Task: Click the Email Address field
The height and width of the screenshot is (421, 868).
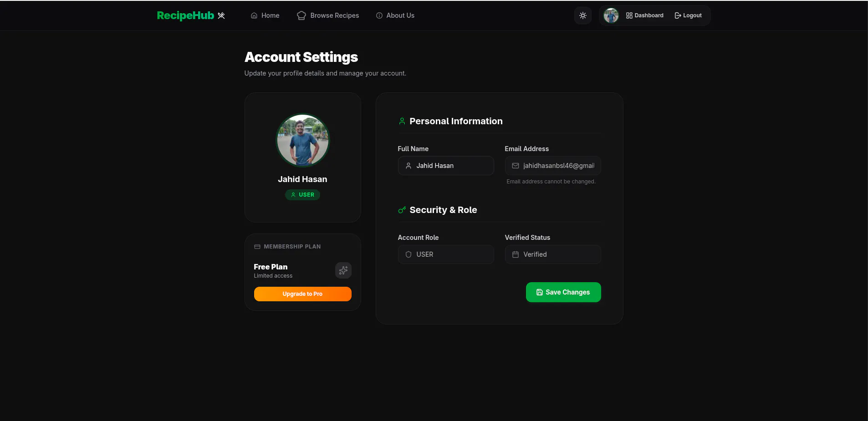Action: point(553,166)
